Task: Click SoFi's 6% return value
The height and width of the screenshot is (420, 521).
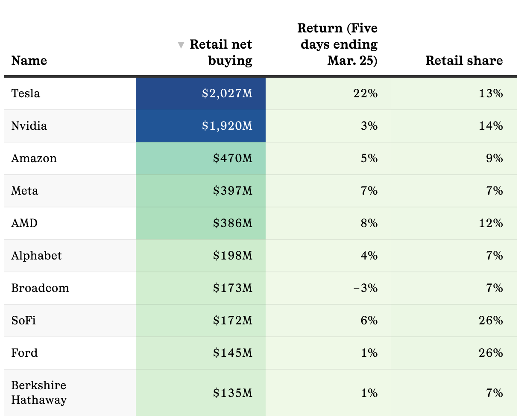Action: pos(369,321)
